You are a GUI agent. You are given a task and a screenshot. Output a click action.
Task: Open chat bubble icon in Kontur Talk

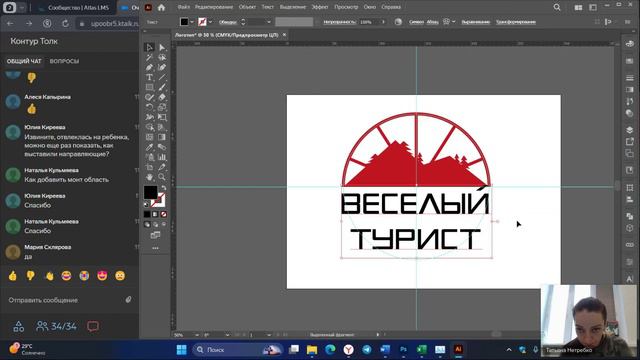pos(93,326)
